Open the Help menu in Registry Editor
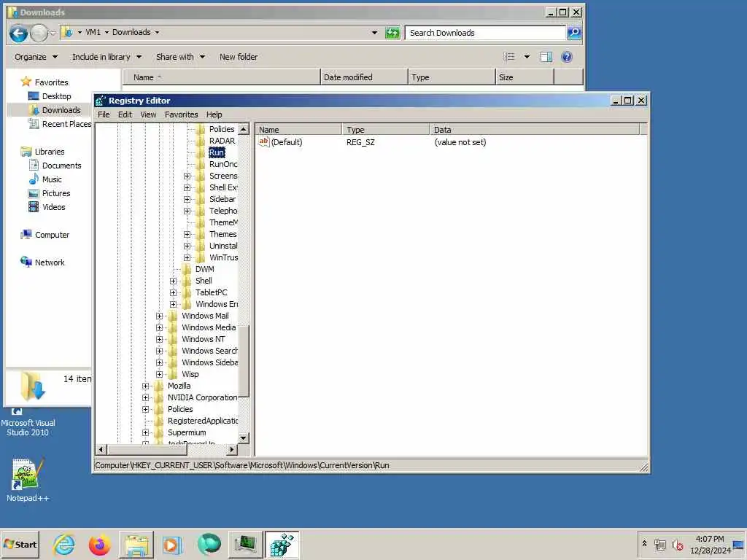This screenshot has height=560, width=747. tap(214, 114)
